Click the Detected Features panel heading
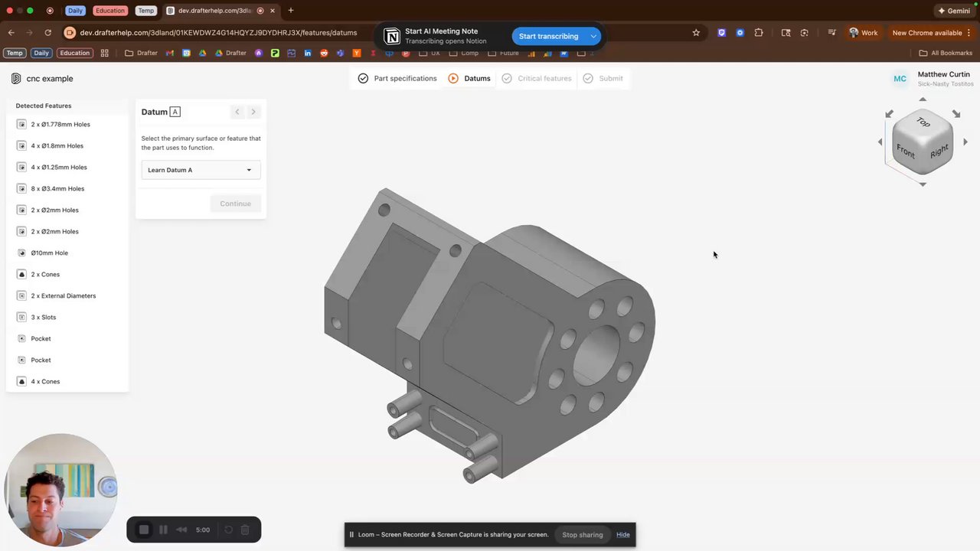Viewport: 980px width, 551px height. pyautogui.click(x=44, y=106)
